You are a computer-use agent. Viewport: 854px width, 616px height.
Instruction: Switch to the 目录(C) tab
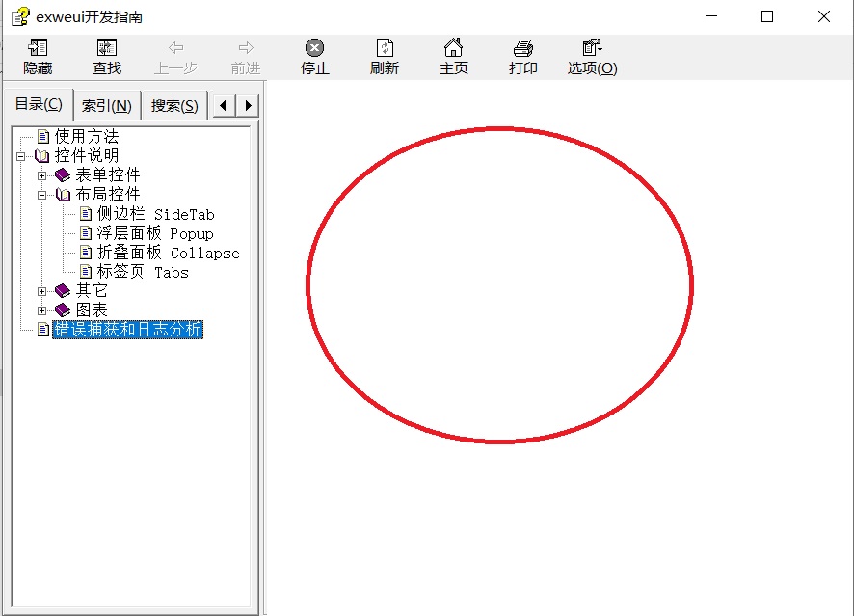pyautogui.click(x=39, y=104)
